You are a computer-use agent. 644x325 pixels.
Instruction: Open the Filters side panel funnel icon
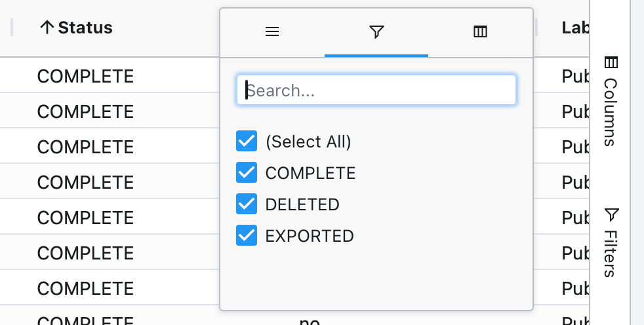(611, 215)
